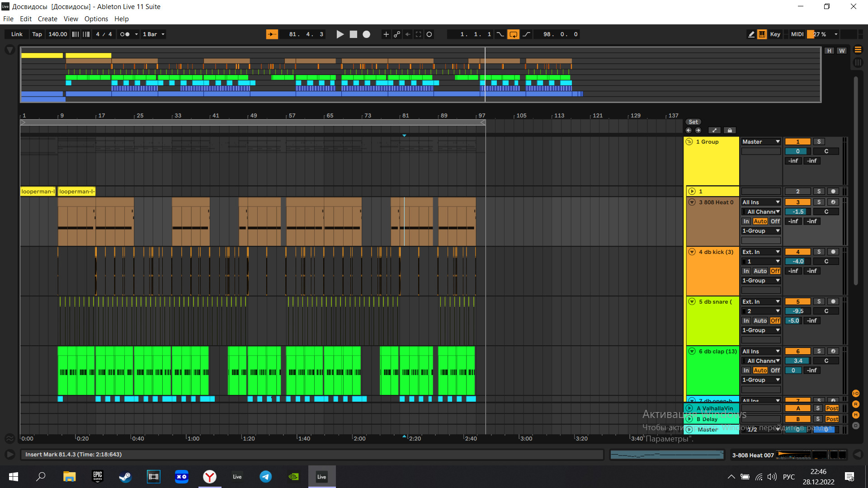868x488 pixels.
Task: Click the W optimize width button
Action: coord(842,51)
